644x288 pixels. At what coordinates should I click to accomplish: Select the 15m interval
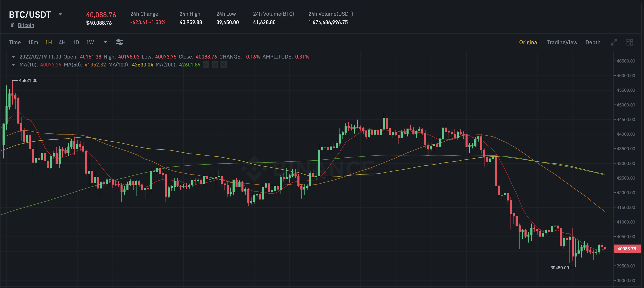coord(33,42)
